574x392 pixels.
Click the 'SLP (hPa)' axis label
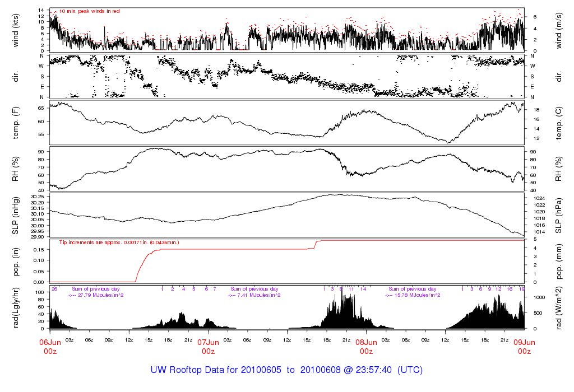[x=559, y=216]
